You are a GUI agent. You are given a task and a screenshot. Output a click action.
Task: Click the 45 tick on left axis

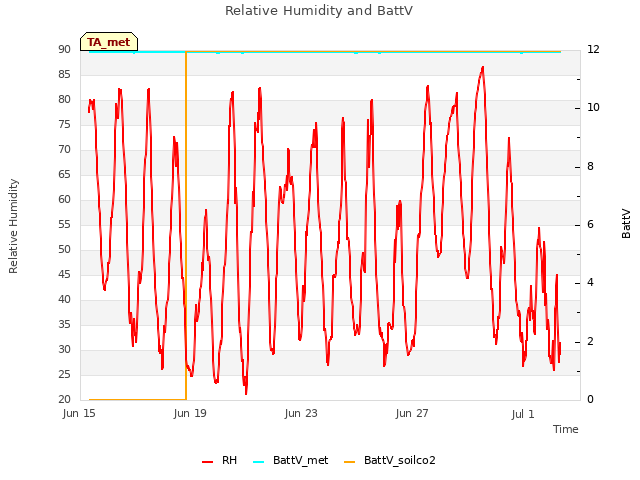[64, 274]
